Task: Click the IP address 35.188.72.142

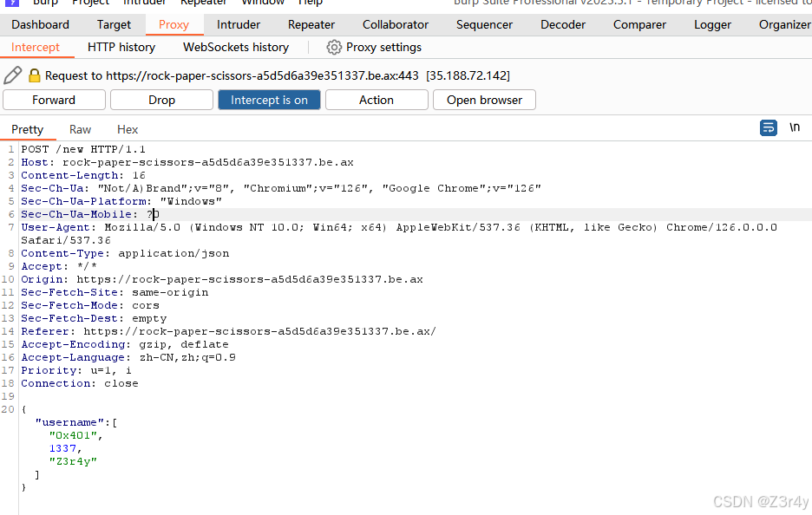Action: [x=468, y=75]
